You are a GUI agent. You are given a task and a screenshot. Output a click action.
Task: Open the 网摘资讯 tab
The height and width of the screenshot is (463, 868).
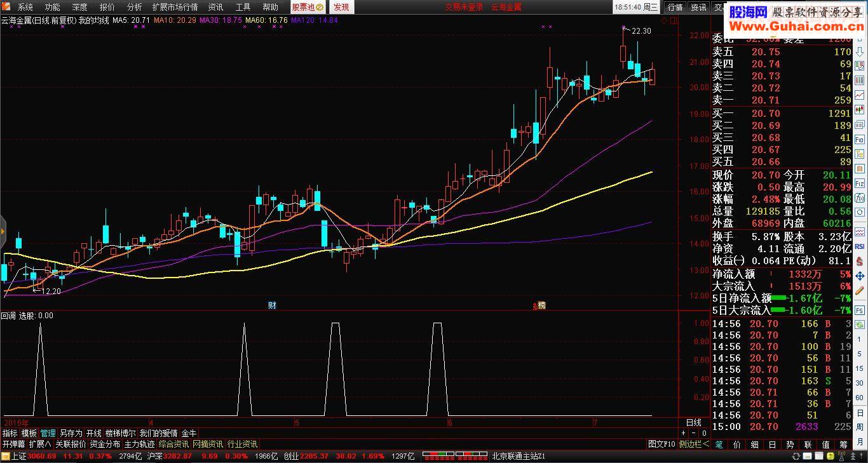(x=208, y=445)
